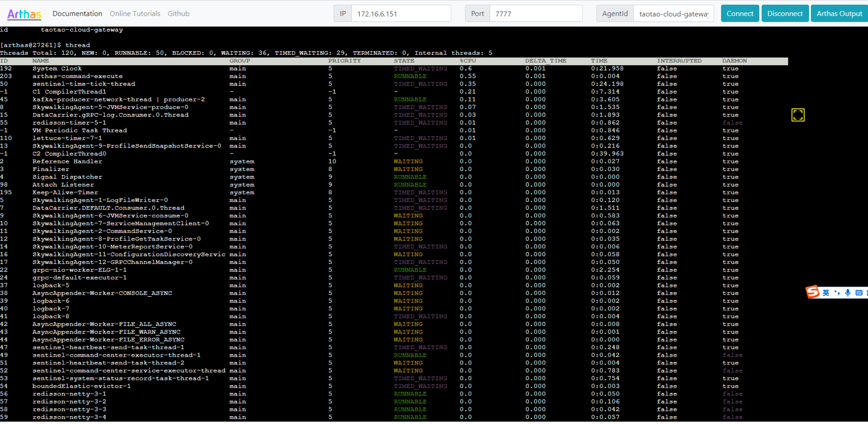Select the 'lettuce-timer-7-1' thread name
The image size is (868, 424).
(x=68, y=138)
